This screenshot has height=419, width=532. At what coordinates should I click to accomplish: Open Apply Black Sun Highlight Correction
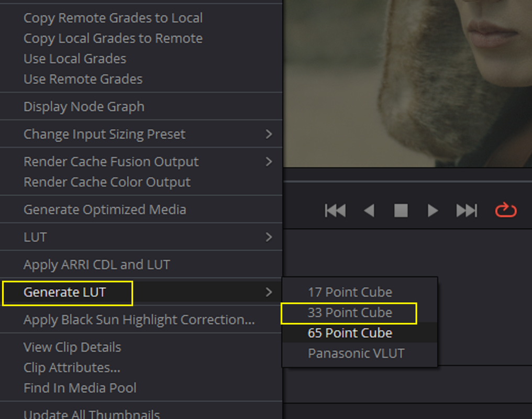[139, 319]
